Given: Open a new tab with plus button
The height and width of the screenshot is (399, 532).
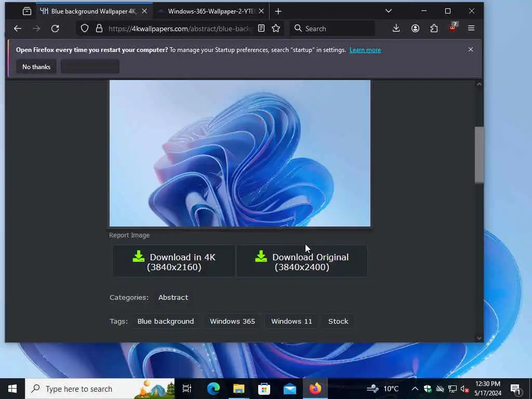Looking at the screenshot, I should click(x=278, y=11).
